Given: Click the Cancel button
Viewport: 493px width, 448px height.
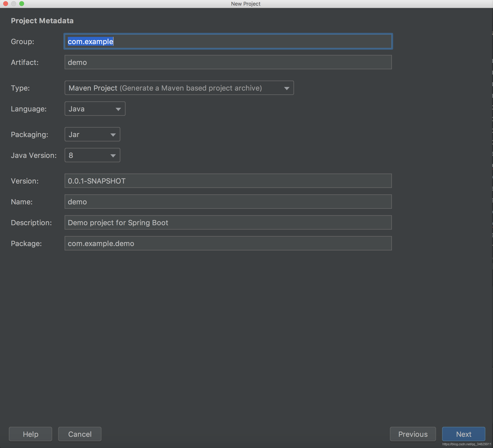Looking at the screenshot, I should click(x=80, y=434).
